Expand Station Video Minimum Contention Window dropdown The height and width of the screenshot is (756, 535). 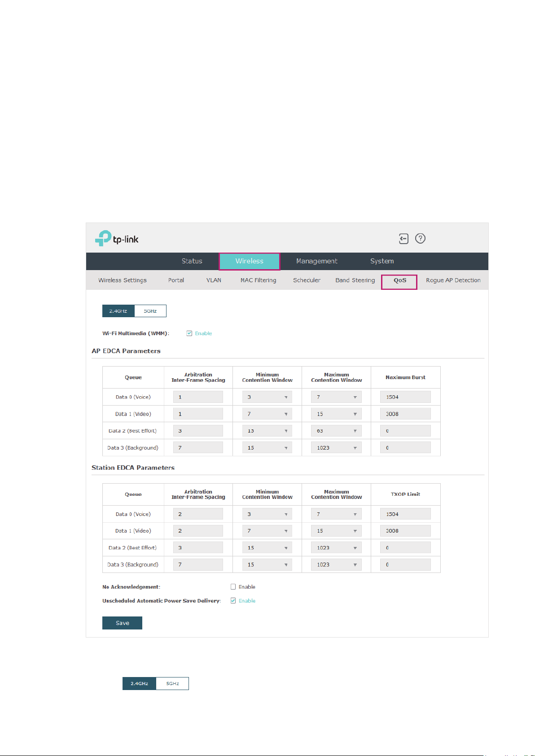pos(267,531)
